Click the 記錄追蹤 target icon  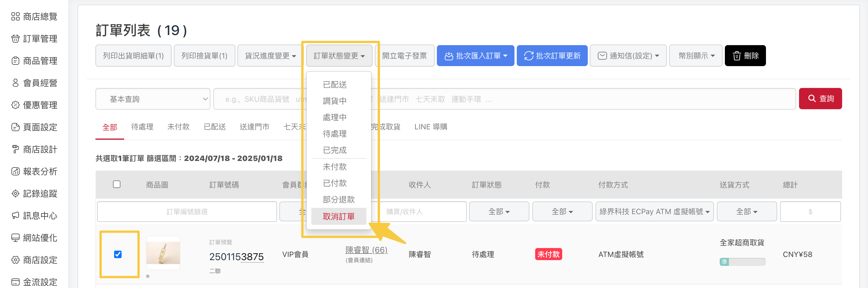click(x=16, y=194)
